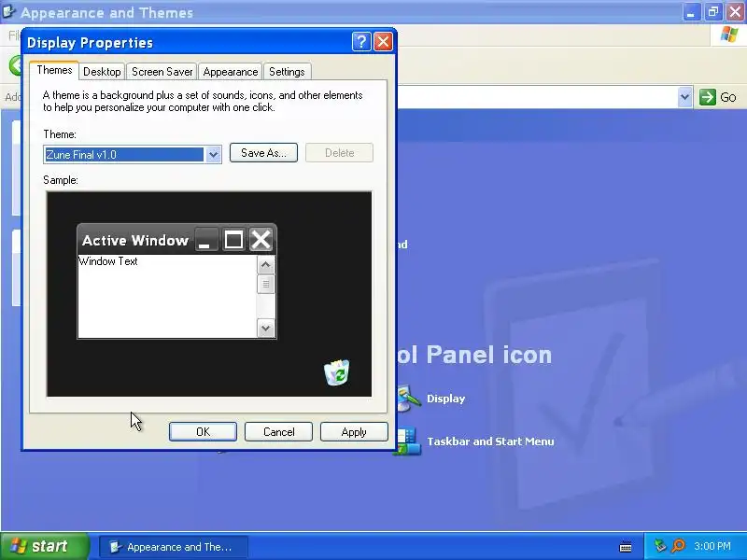Cancel the Display Properties dialog
The image size is (747, 560).
click(x=278, y=432)
